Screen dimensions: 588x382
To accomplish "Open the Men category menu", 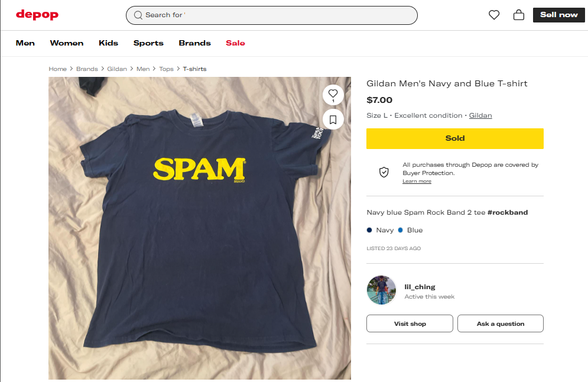I will 25,43.
